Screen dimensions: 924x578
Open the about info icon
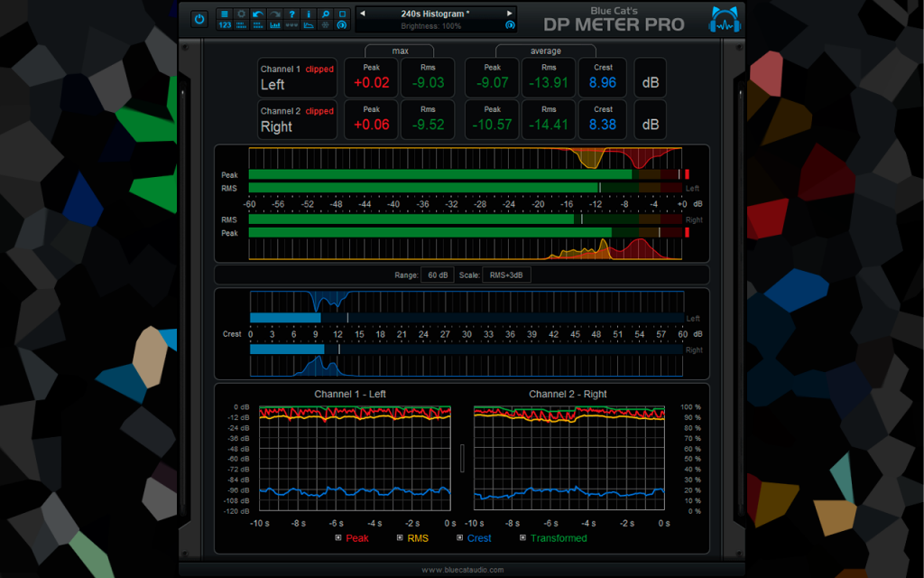(309, 14)
